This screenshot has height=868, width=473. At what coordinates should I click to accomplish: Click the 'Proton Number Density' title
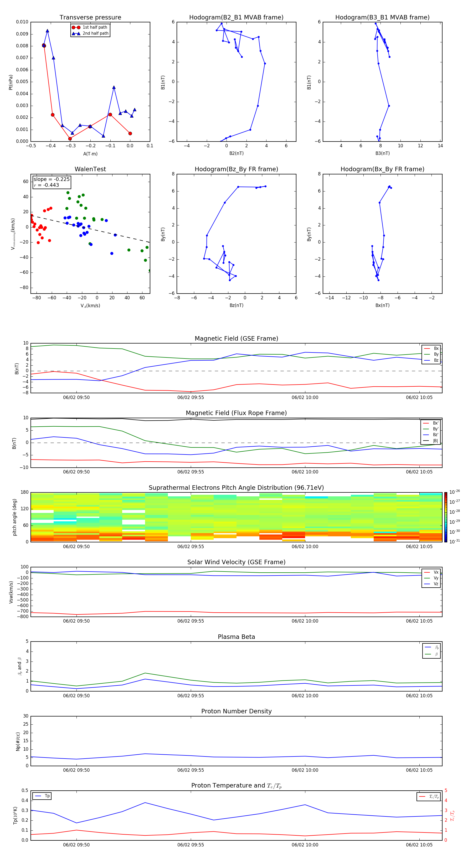click(236, 711)
